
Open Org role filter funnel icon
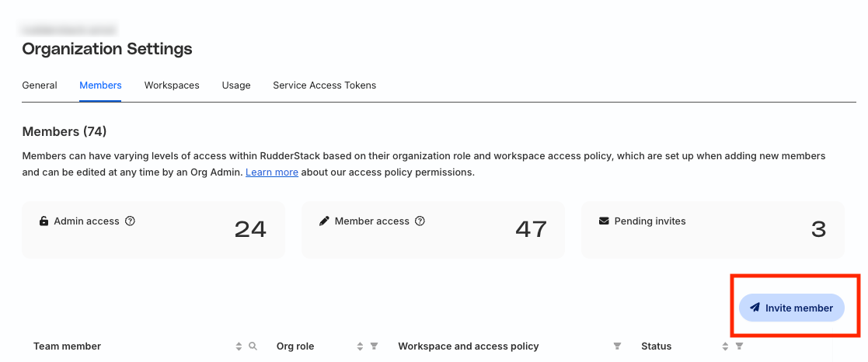[x=375, y=346]
